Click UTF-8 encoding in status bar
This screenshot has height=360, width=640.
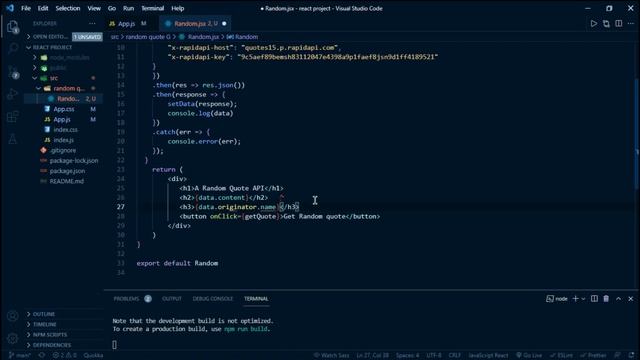pos(434,356)
